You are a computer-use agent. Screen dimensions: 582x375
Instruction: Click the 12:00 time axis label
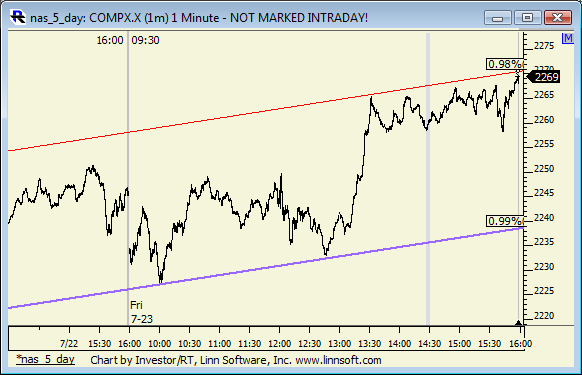279,343
